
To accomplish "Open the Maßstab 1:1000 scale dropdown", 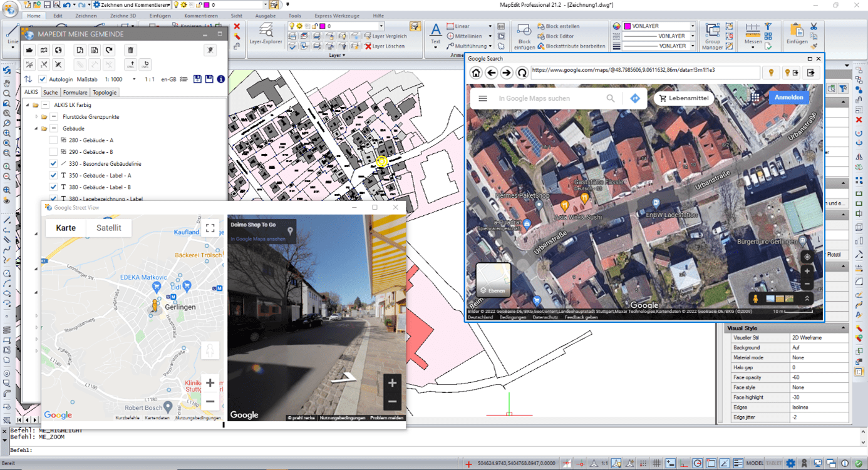I will [x=134, y=79].
